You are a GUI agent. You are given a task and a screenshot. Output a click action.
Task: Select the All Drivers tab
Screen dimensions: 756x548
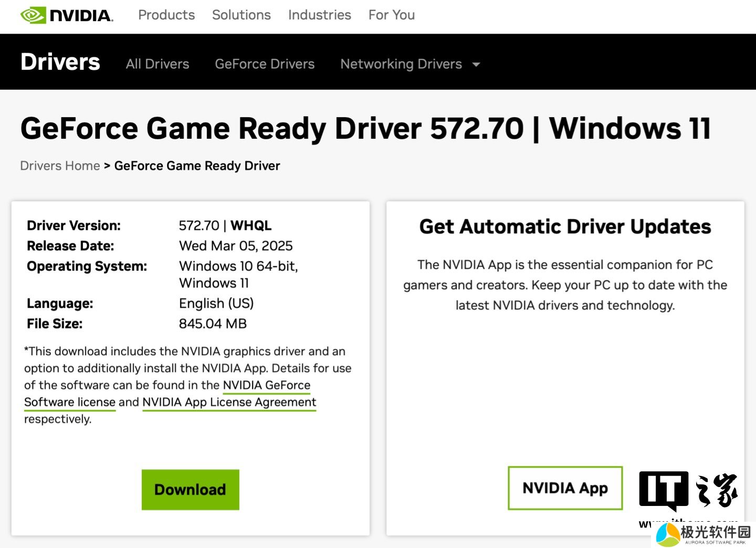pyautogui.click(x=157, y=64)
